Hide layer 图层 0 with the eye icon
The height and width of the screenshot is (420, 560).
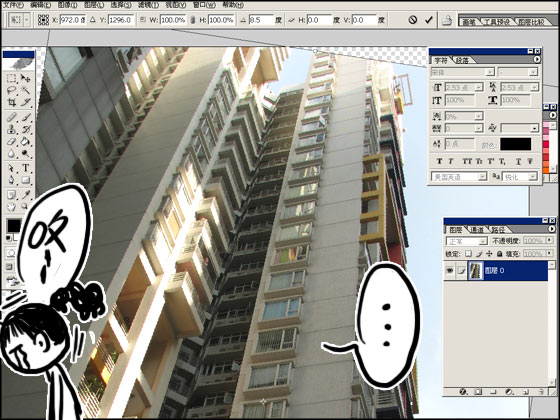click(x=450, y=270)
